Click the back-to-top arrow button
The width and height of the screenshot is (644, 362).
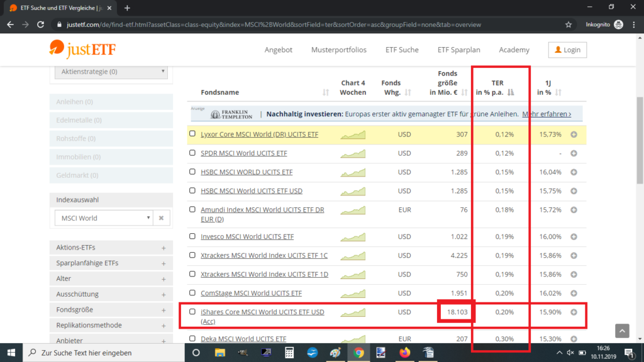(622, 331)
